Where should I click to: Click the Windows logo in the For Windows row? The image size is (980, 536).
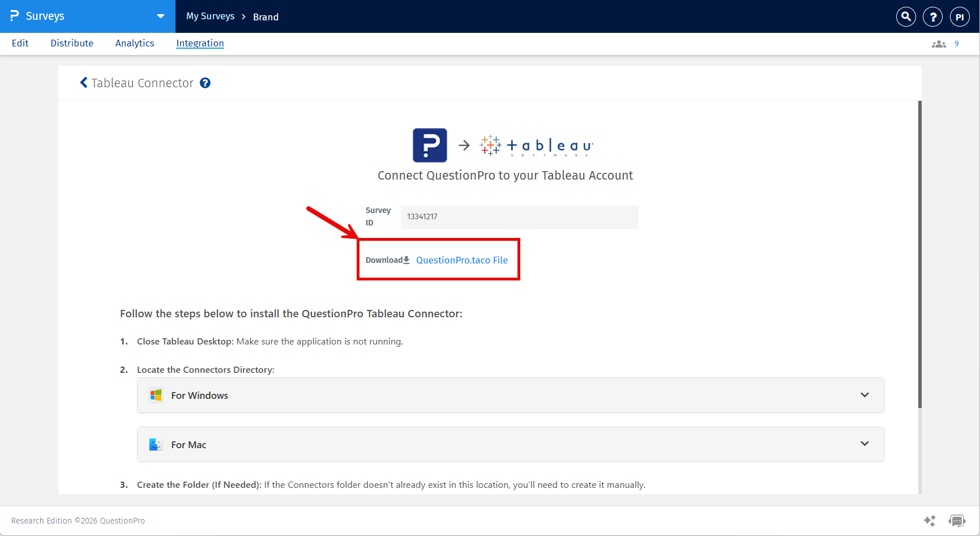pos(156,395)
